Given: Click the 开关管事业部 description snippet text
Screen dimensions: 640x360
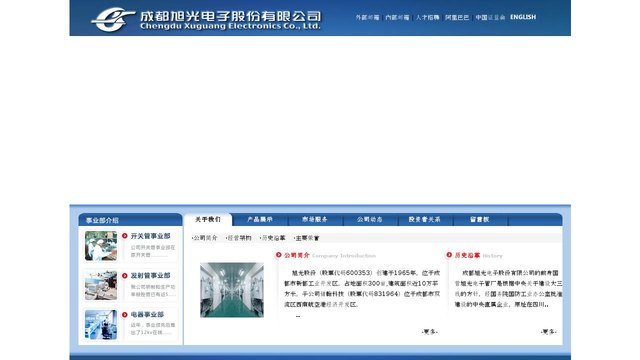Looking at the screenshot, I should (x=153, y=251).
